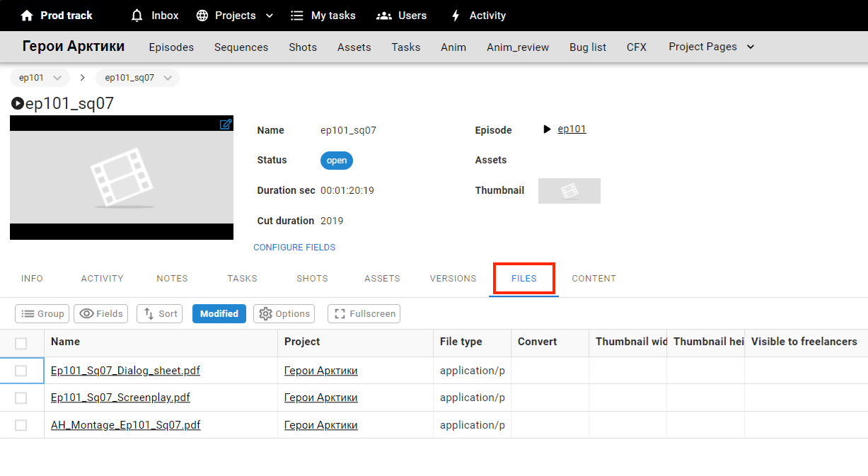Screen dimensions: 868x476
Task: Select the Ep101_Sq07_Screenplay.pdf row checkbox
Action: click(x=21, y=398)
